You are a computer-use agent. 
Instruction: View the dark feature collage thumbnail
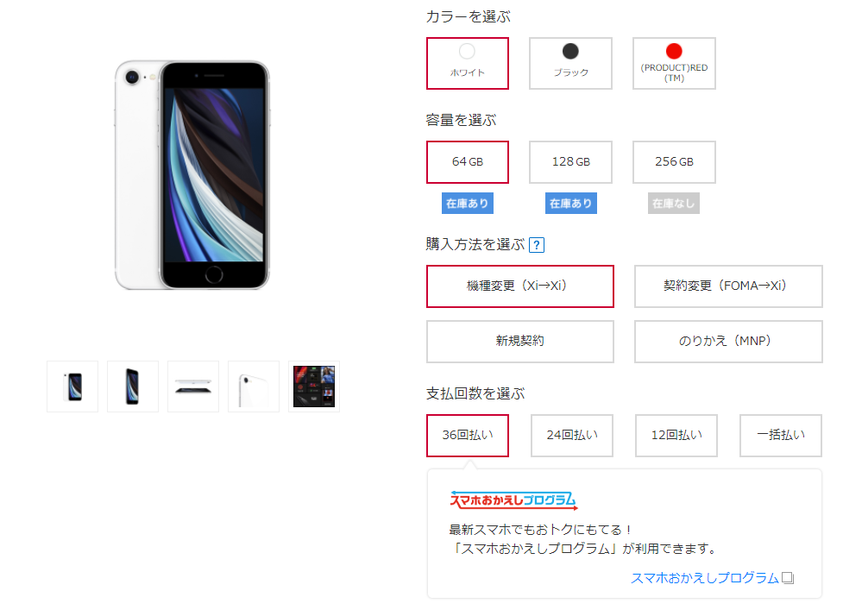314,387
